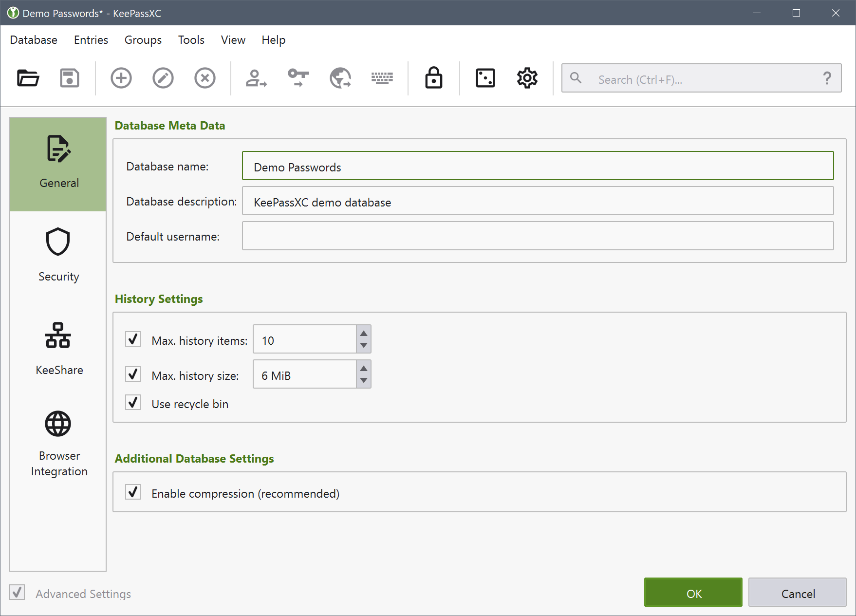Click the Delete Entry icon
The image size is (856, 616).
(205, 78)
